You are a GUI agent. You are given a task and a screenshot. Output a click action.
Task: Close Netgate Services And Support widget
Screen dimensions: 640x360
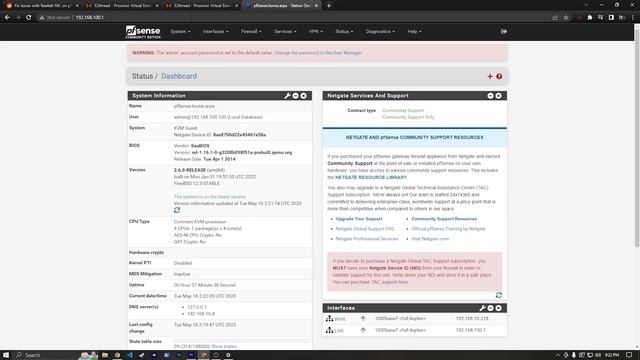point(498,96)
